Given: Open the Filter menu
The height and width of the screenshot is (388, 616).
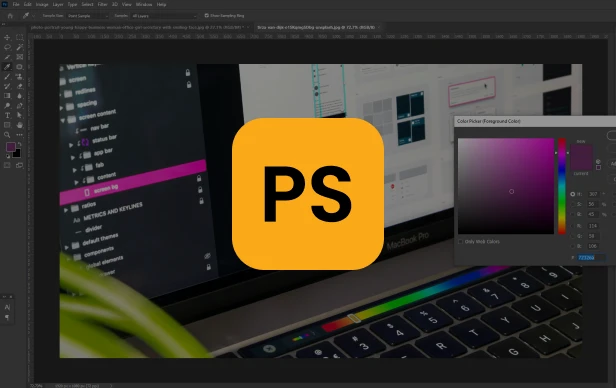Looking at the screenshot, I should [x=103, y=4].
